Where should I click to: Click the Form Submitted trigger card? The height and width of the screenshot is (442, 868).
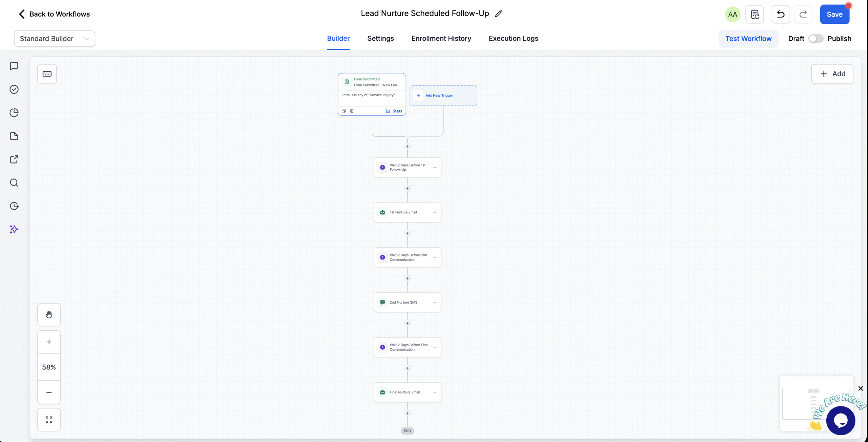coord(372,94)
